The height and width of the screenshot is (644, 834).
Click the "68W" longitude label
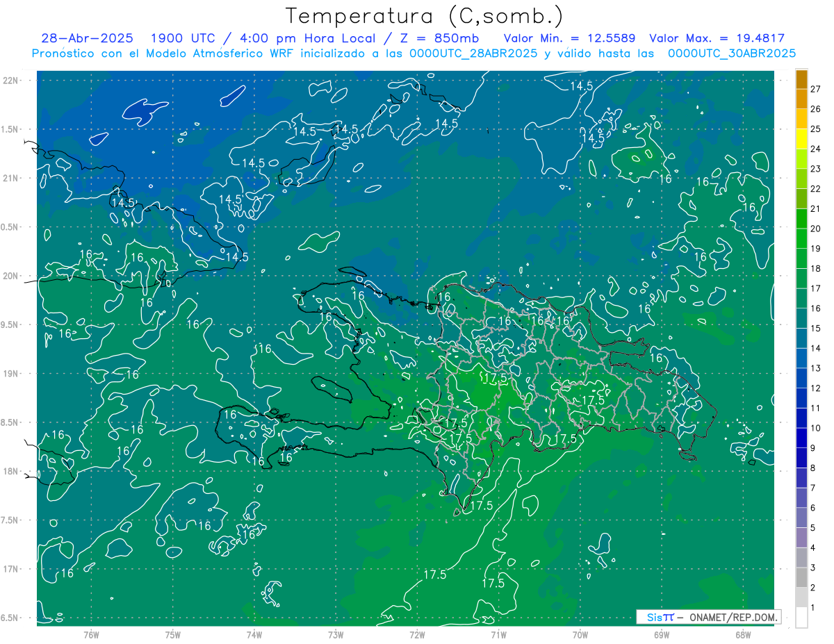(742, 634)
